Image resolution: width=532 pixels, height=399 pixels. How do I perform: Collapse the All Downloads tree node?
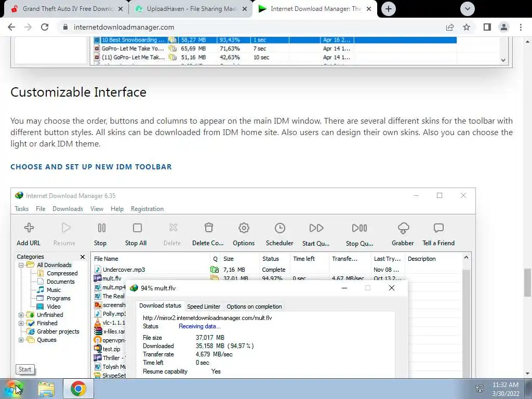tap(21, 265)
